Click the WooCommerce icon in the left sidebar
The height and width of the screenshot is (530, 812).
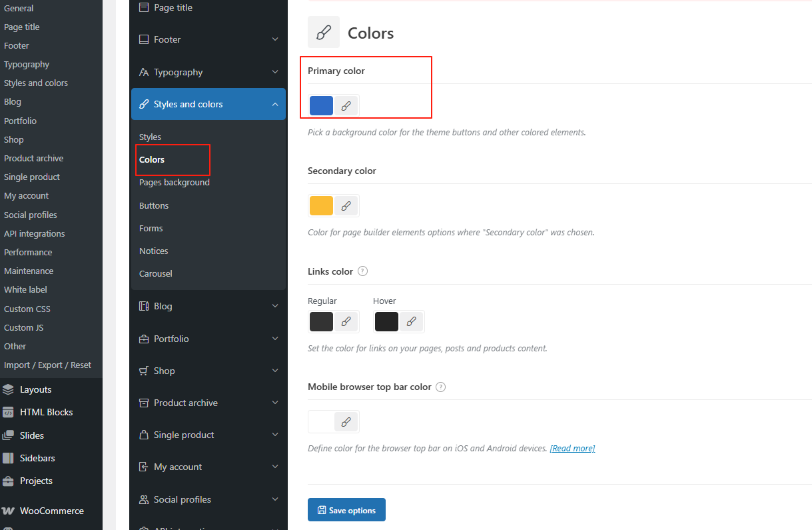coord(8,511)
